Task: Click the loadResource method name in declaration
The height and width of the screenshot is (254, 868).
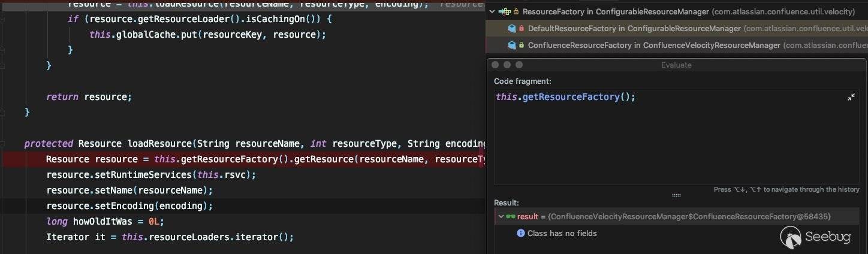Action: click(x=158, y=144)
